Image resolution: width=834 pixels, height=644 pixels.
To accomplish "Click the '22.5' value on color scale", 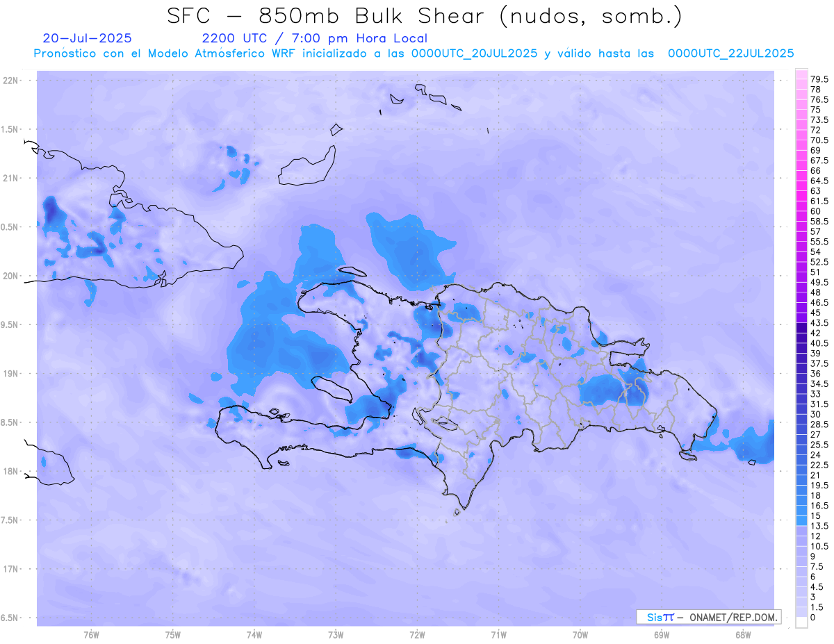I will click(819, 465).
